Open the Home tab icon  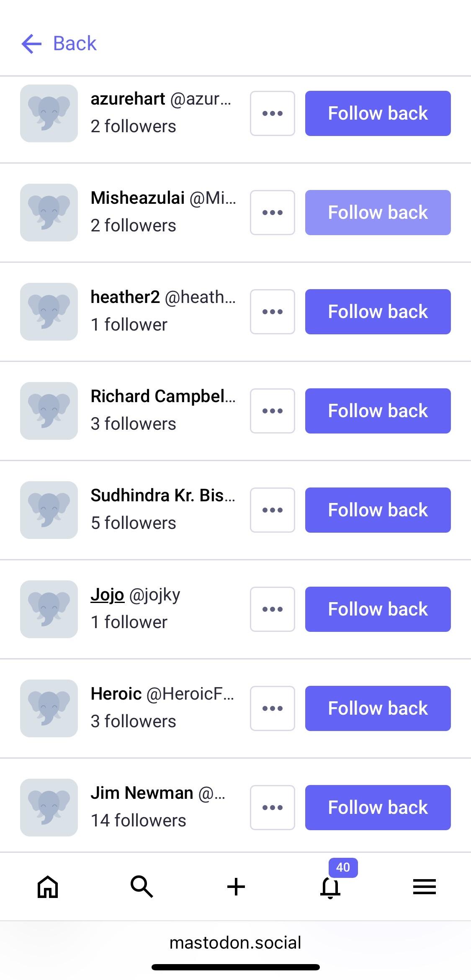[48, 886]
